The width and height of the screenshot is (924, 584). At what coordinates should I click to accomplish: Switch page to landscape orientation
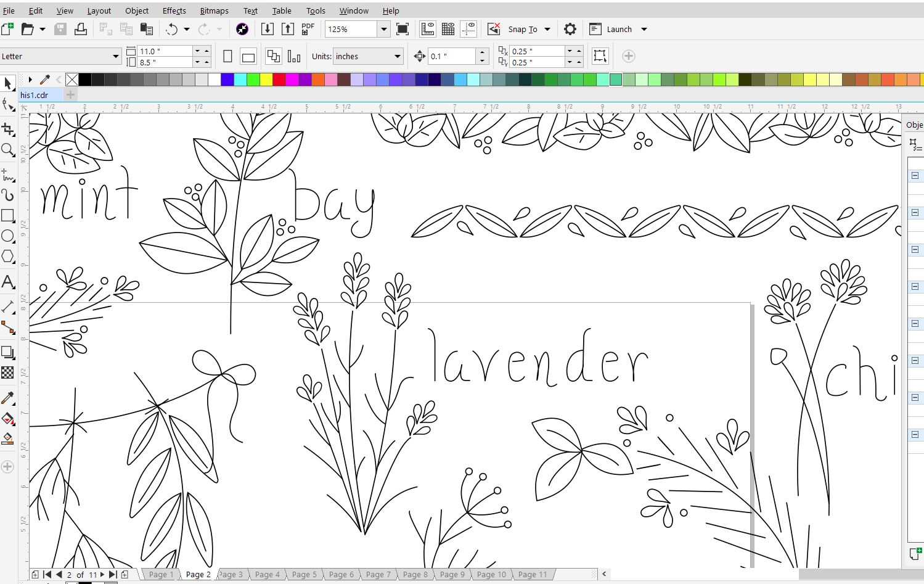click(248, 57)
